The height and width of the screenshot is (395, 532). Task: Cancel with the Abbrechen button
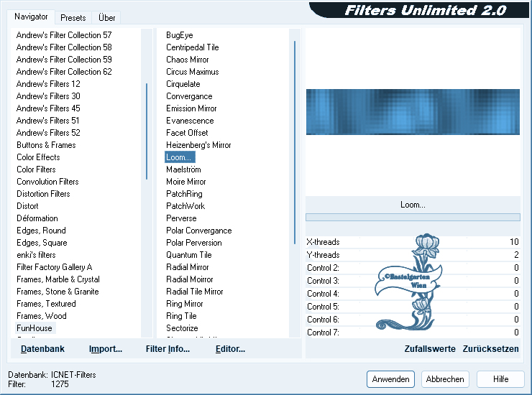445,379
